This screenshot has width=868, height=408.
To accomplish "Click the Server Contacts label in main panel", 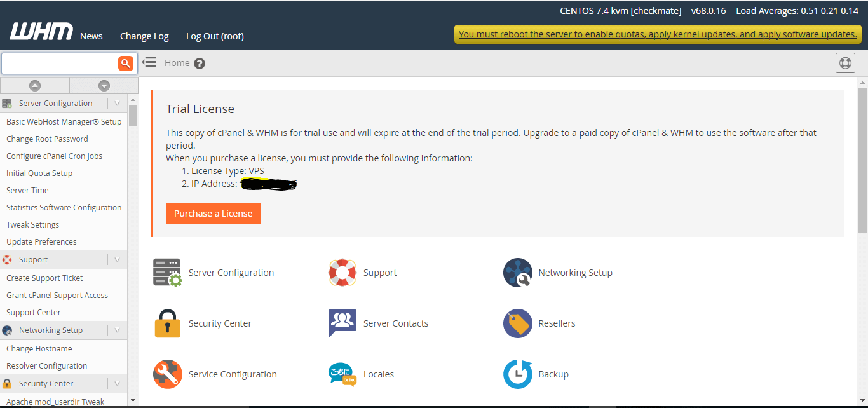I will click(396, 323).
